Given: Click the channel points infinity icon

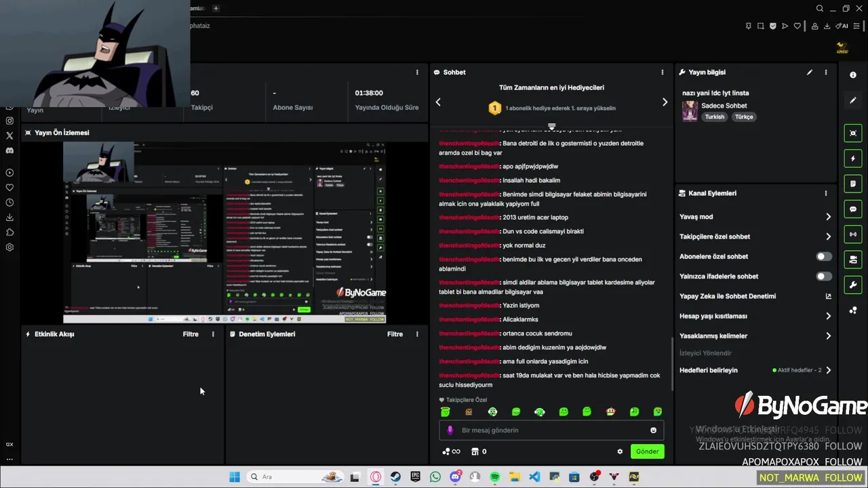Looking at the screenshot, I should tap(451, 451).
